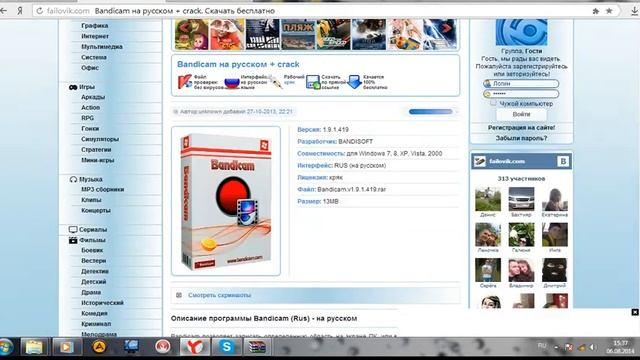
Task: Open Боевик films category
Action: [92, 250]
